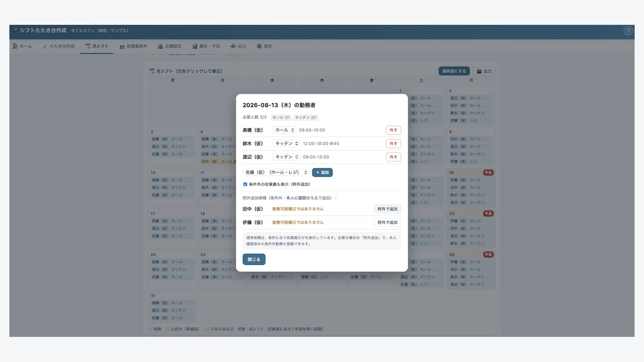Open role dropdown for 高橋（仮）
Image resolution: width=644 pixels, height=362 pixels.
[x=284, y=130]
